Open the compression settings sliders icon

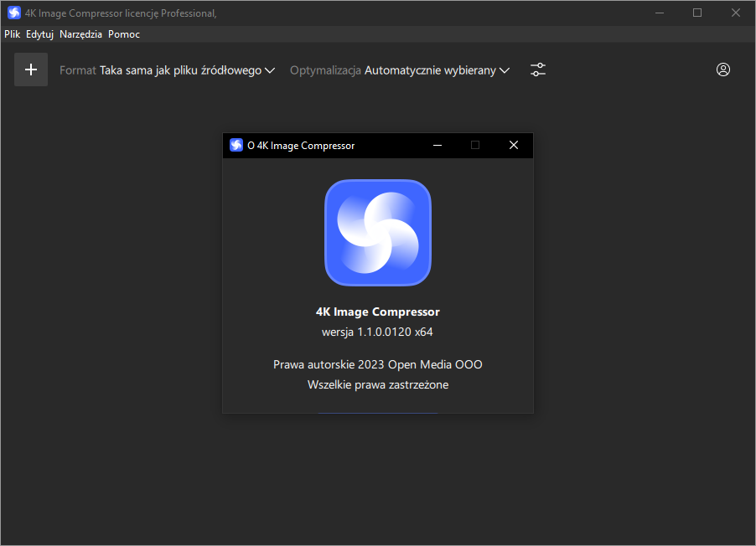[x=538, y=70]
